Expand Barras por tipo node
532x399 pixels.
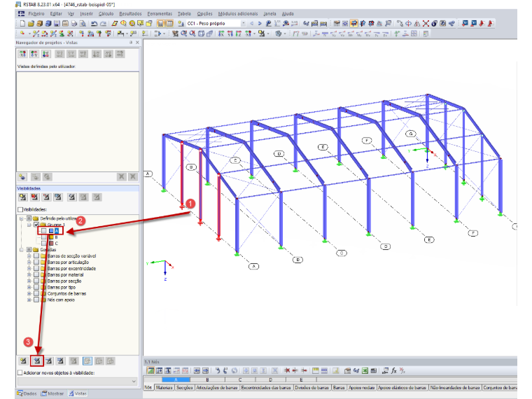coord(29,288)
